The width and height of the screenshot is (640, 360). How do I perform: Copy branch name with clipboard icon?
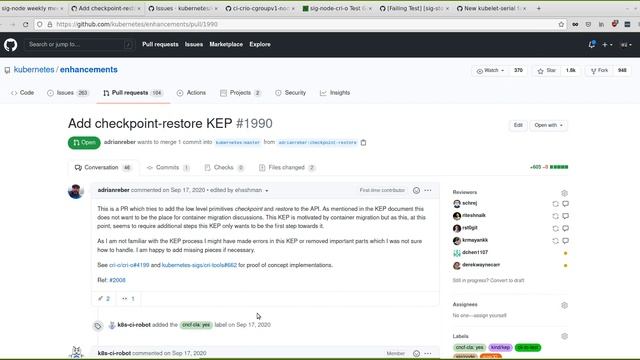[363, 142]
